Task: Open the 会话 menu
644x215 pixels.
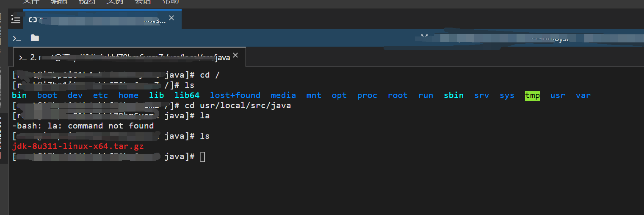Action: (x=143, y=2)
